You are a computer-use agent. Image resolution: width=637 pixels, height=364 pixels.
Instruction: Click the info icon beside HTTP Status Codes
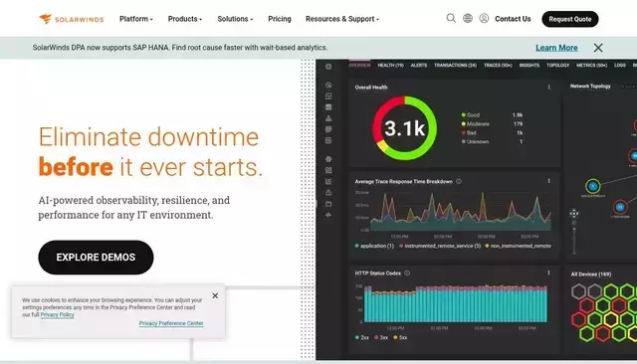[407, 273]
